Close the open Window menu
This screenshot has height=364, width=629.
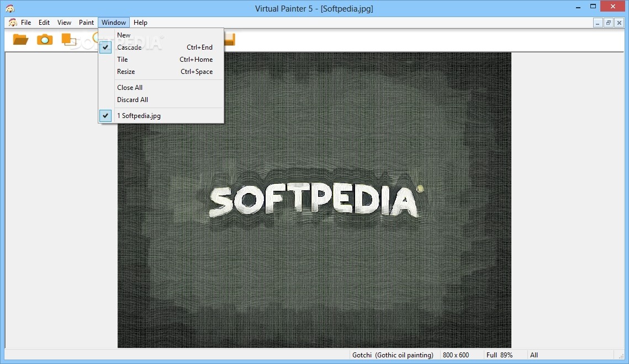(x=114, y=23)
